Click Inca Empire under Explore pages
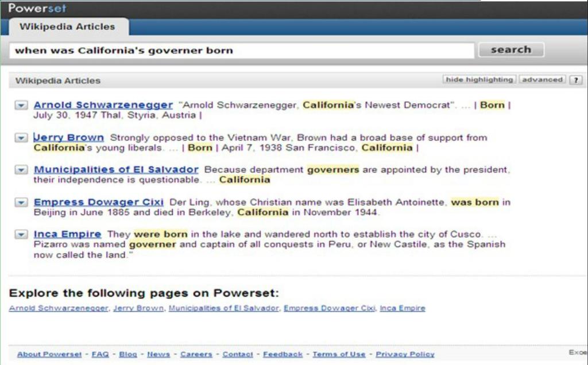The width and height of the screenshot is (588, 365). [403, 308]
